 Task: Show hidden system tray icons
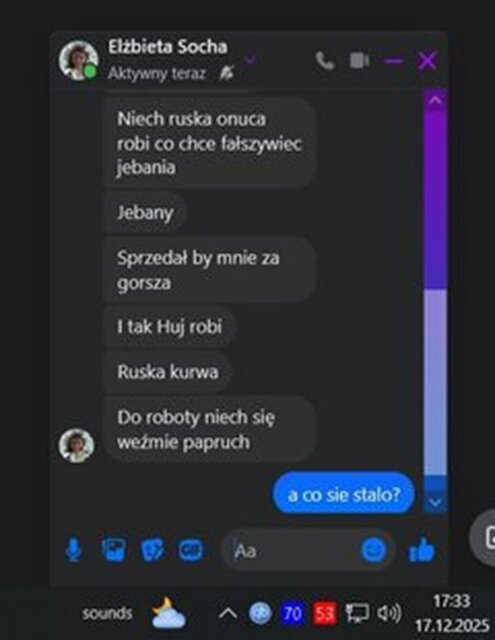228,613
